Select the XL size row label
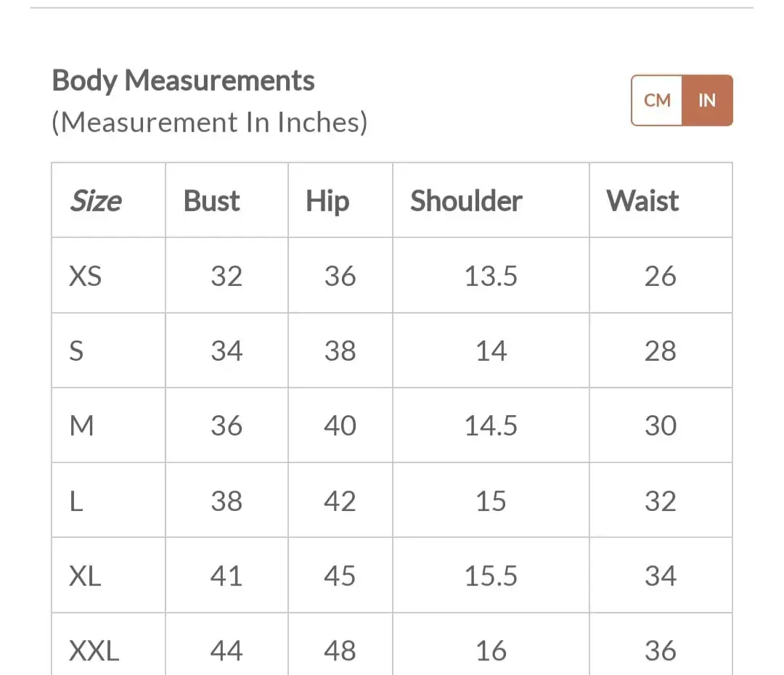 [85, 576]
